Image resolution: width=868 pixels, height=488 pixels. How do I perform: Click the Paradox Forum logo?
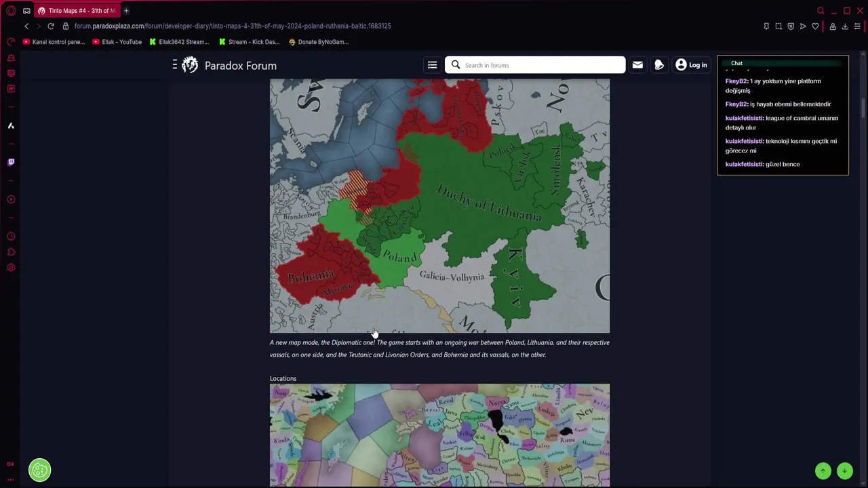[x=230, y=66]
